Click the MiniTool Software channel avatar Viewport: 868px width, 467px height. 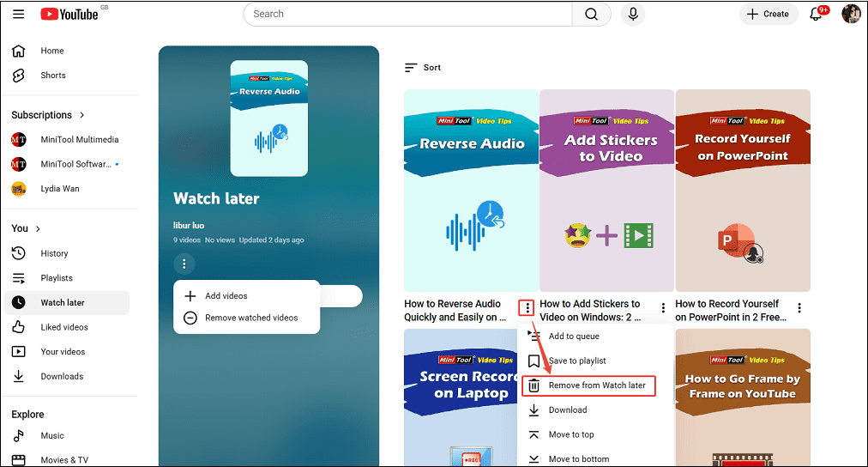[18, 164]
